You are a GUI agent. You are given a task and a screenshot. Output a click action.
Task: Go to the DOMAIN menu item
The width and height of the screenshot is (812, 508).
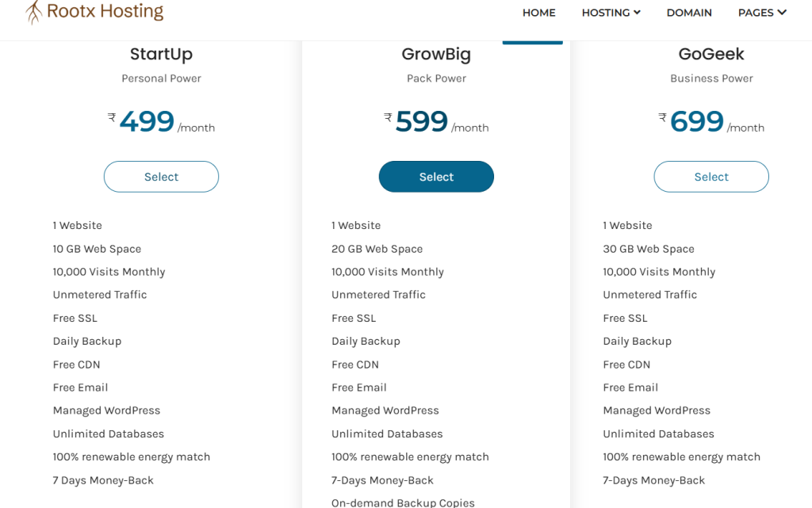point(689,13)
